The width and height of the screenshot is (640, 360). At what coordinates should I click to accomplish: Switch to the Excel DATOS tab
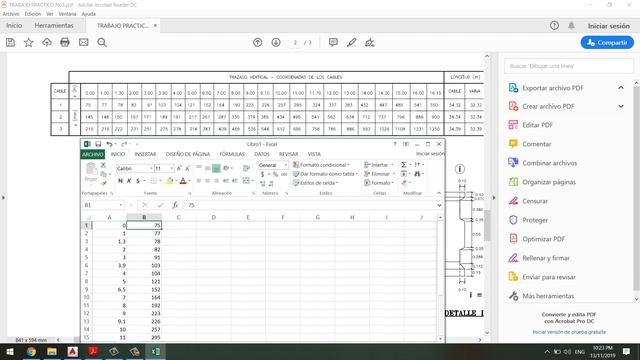262,154
